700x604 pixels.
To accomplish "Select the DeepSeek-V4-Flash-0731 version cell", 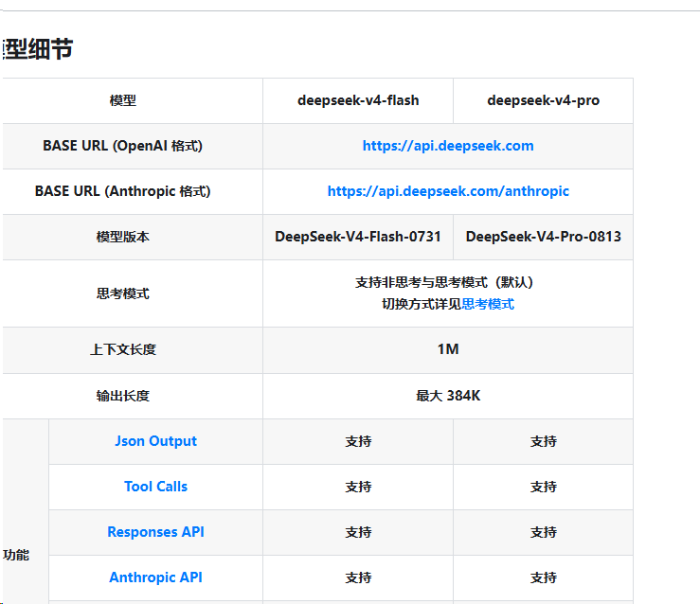I will (358, 237).
